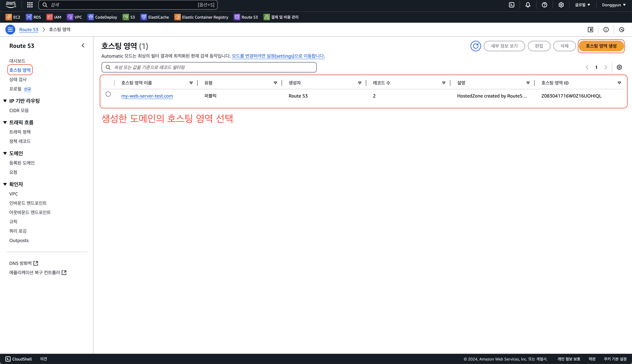Click the record filter search field
This screenshot has width=632, height=364.
point(209,67)
